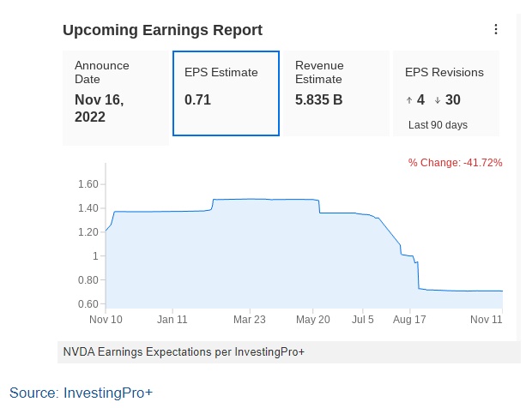532x408 pixels.
Task: Switch to the EPS Revisions card
Action: pyautogui.click(x=444, y=93)
